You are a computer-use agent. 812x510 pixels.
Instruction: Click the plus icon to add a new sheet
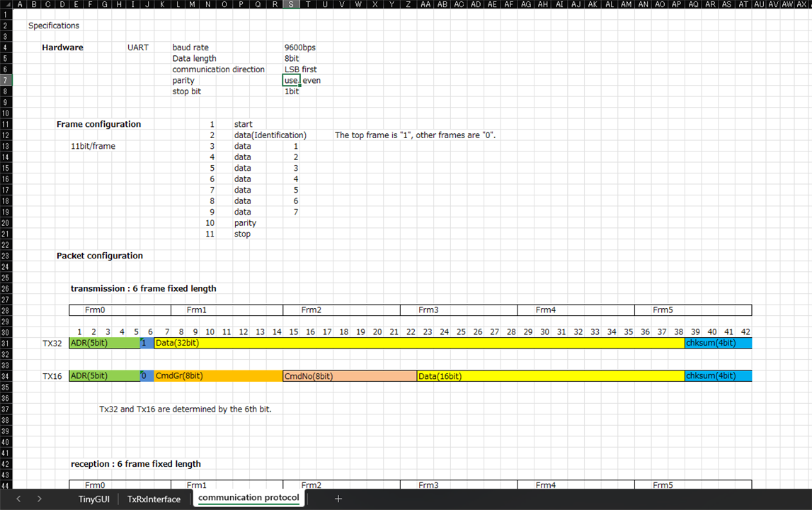[x=338, y=499]
